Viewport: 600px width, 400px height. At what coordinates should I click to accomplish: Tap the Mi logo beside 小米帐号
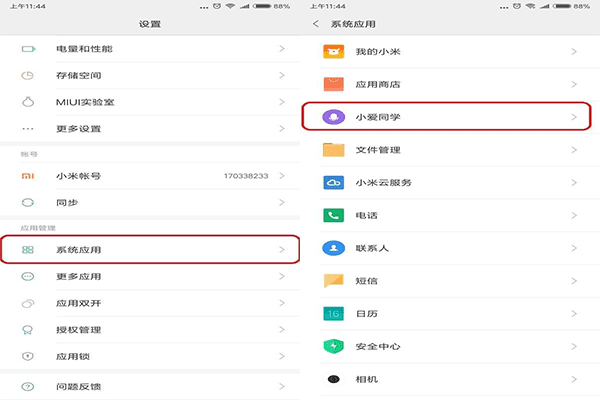(x=28, y=176)
